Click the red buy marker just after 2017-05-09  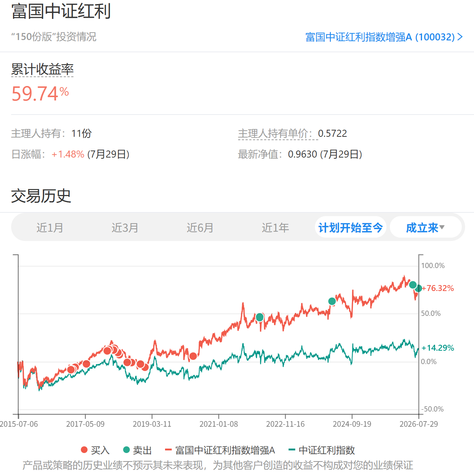86,364
